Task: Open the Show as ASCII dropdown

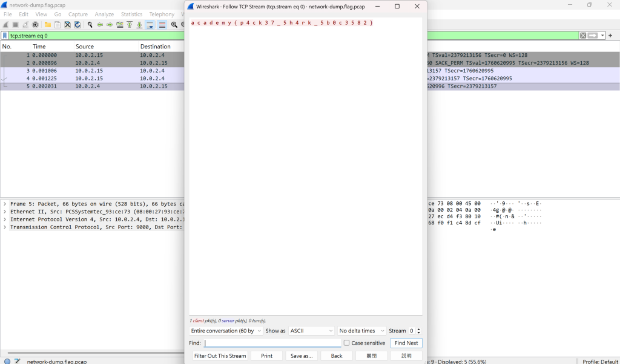Action: pos(312,331)
